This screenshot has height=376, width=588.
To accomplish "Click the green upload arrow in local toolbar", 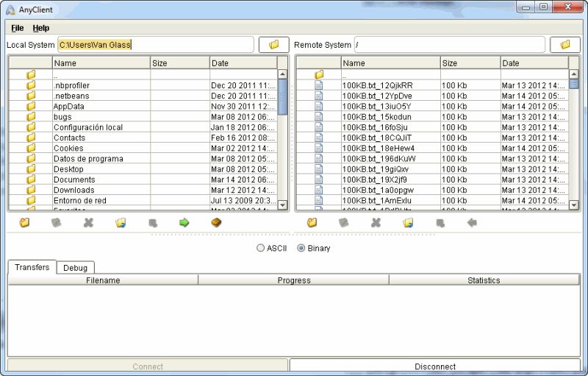I will click(x=184, y=222).
